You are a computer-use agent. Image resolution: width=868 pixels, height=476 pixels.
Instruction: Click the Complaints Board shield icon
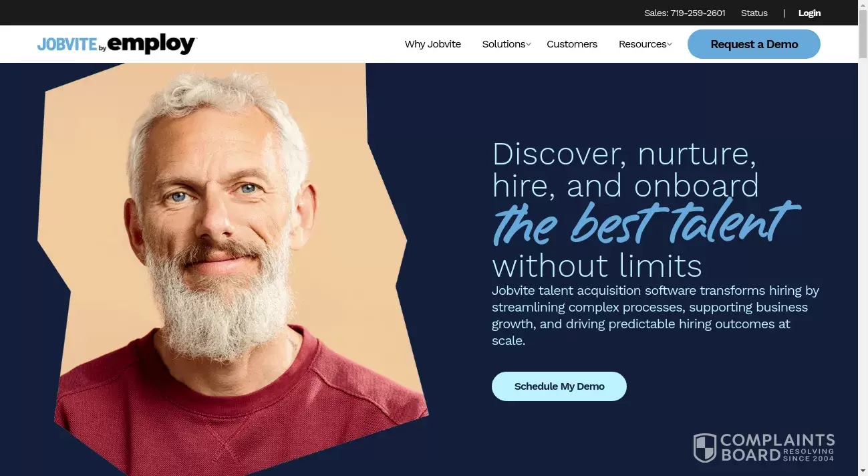click(x=704, y=448)
